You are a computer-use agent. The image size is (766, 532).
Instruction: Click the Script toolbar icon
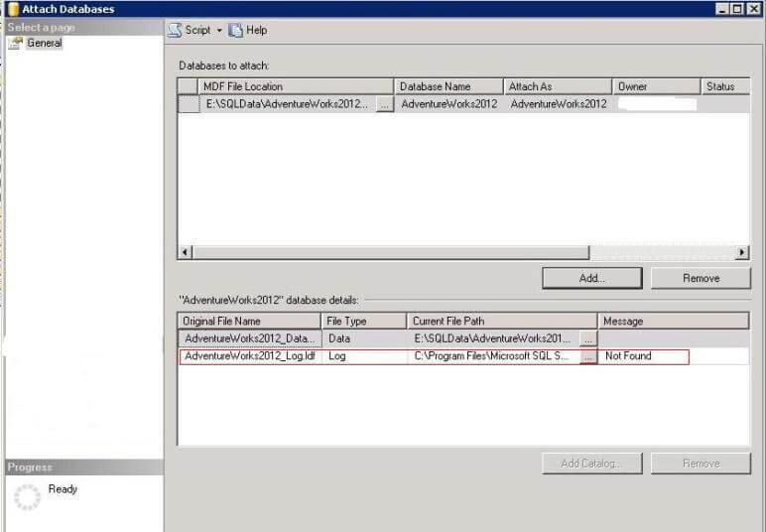coord(175,31)
